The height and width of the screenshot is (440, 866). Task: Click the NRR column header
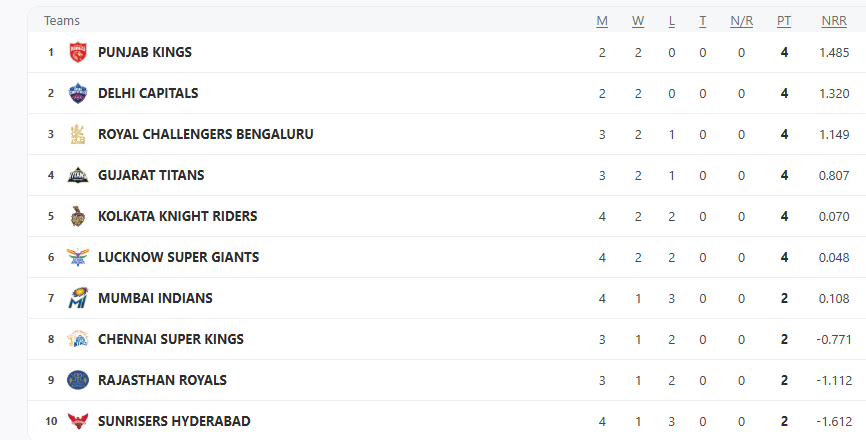coord(834,21)
